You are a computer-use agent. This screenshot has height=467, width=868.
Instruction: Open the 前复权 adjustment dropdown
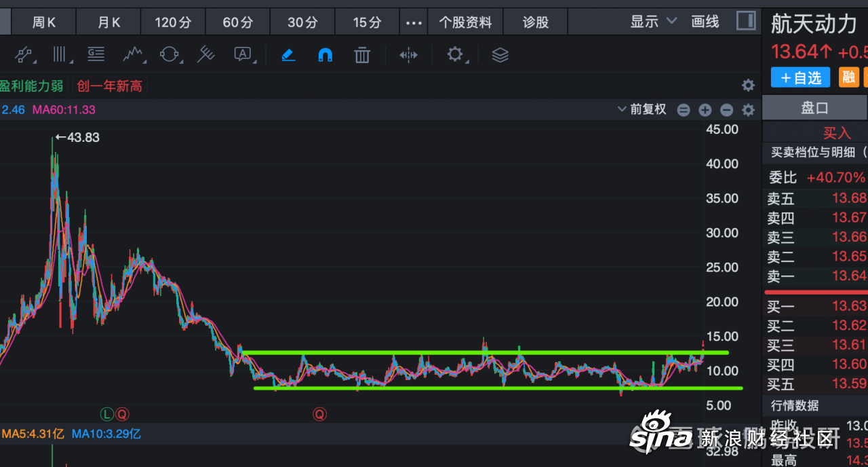[x=642, y=109]
